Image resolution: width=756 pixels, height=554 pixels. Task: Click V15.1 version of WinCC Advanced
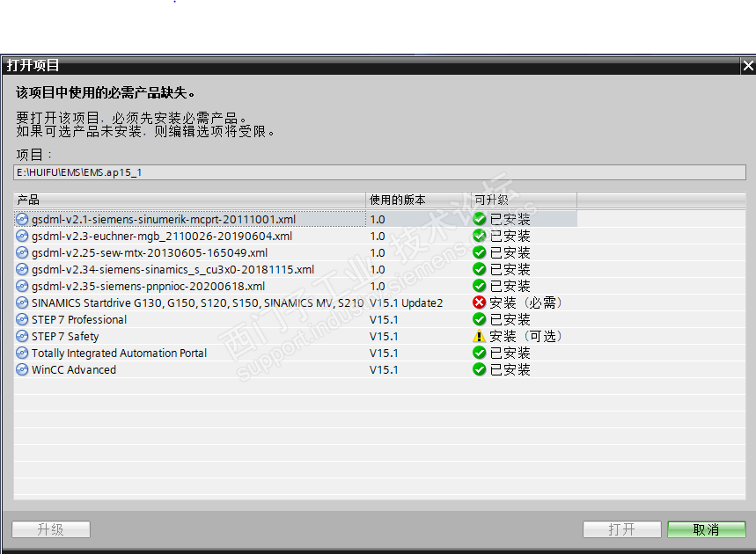click(x=384, y=370)
